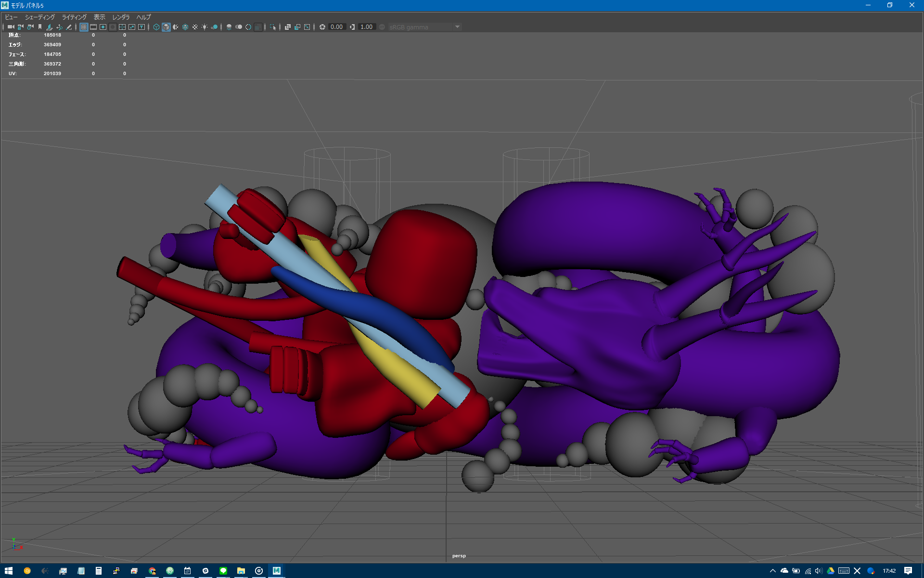Open the ヘルプ menu
Viewport: 924px width, 578px height.
click(143, 17)
